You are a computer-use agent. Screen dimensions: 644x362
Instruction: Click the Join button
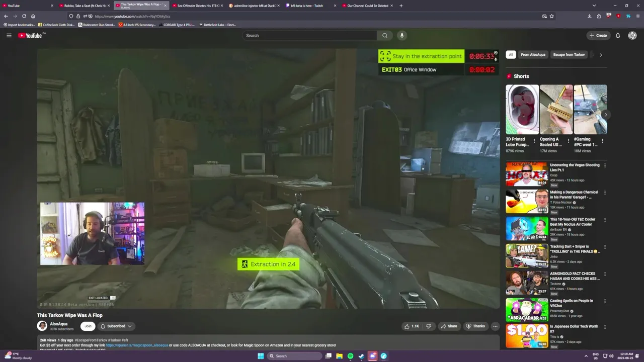point(88,326)
